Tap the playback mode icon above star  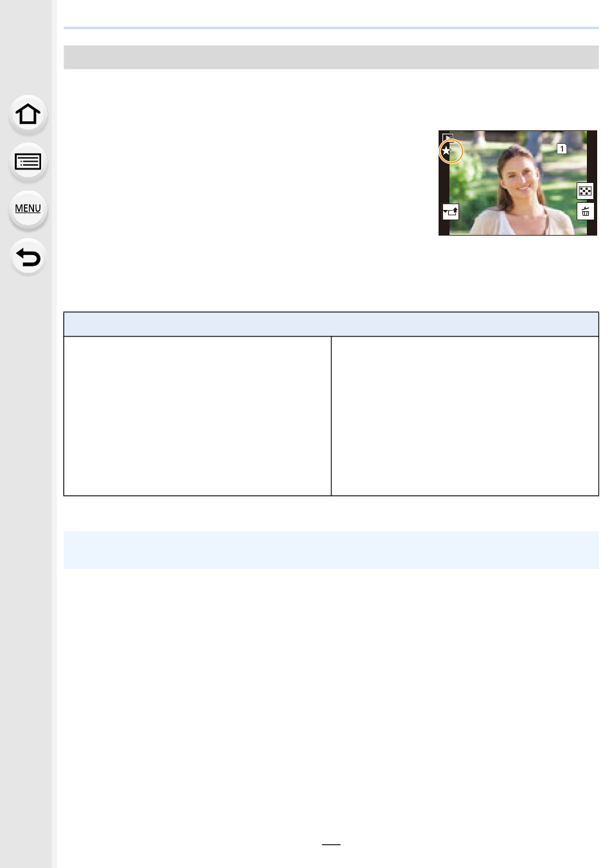click(x=448, y=137)
